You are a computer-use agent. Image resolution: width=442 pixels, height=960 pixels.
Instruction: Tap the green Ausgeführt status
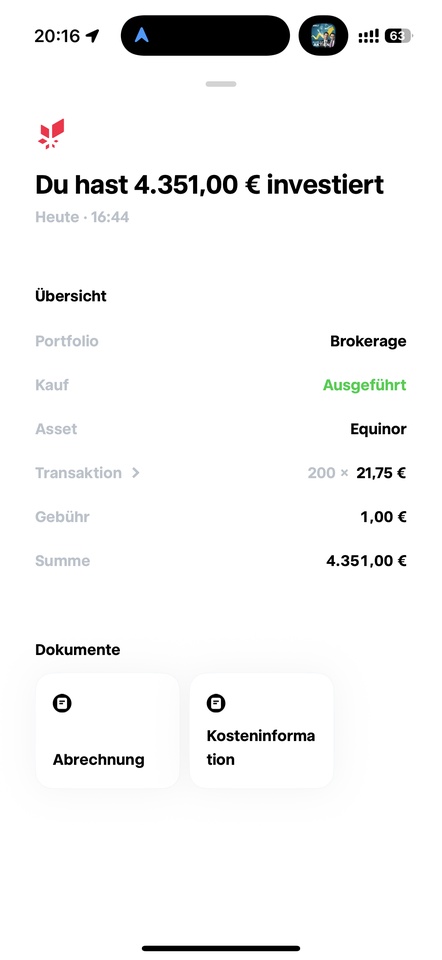(365, 385)
